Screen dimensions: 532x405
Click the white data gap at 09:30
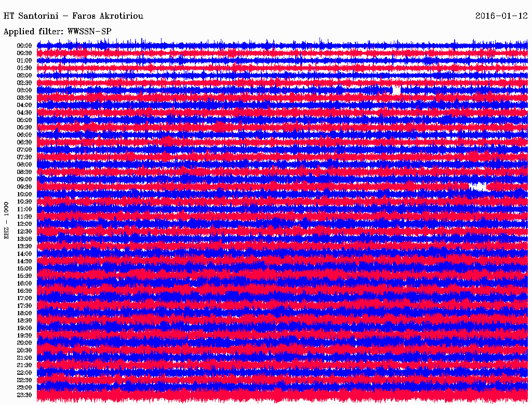[478, 186]
